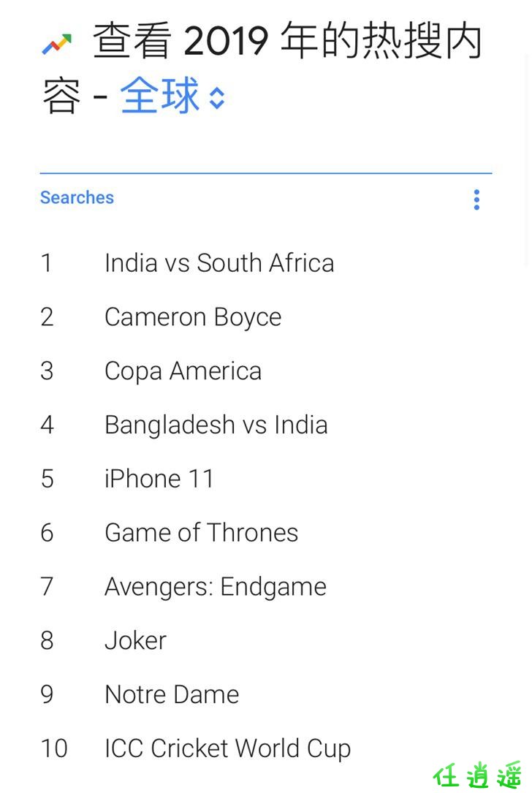Open the three-dot more options menu
The width and height of the screenshot is (532, 793).
476,200
